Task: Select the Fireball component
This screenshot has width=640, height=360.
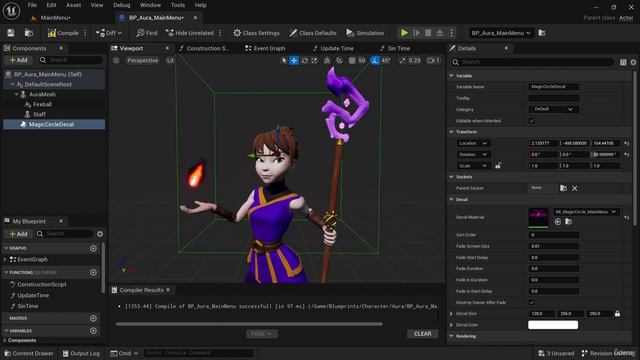Action: (x=42, y=104)
